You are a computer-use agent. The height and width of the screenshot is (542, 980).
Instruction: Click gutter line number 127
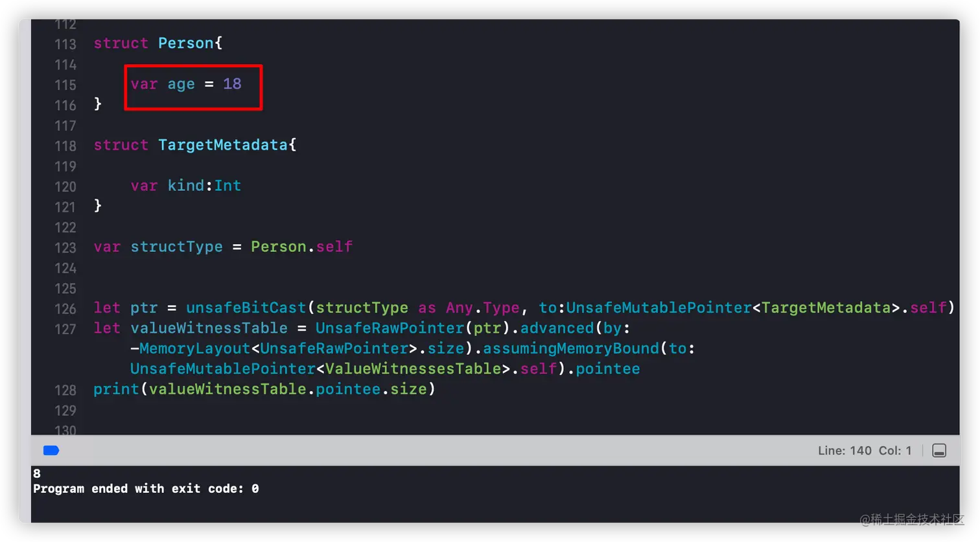65,329
